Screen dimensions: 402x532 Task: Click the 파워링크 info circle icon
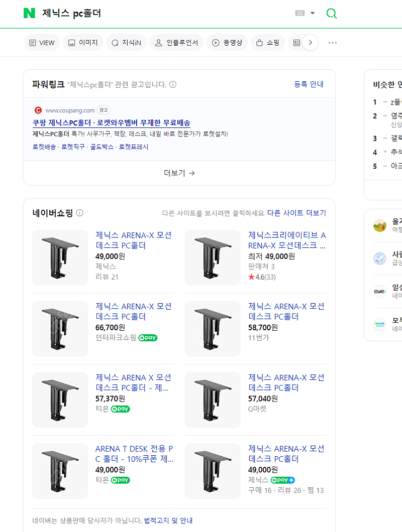click(173, 84)
